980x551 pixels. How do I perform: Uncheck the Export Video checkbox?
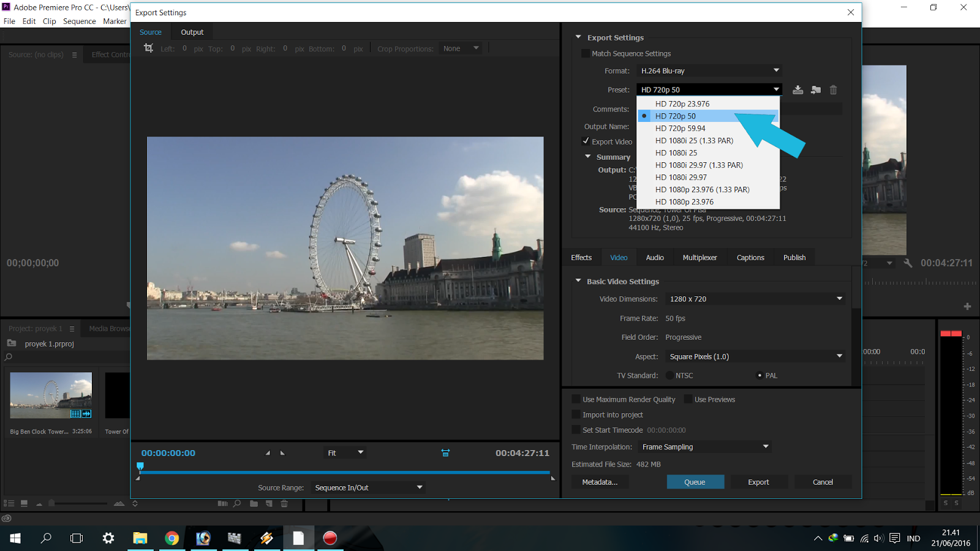tap(585, 141)
